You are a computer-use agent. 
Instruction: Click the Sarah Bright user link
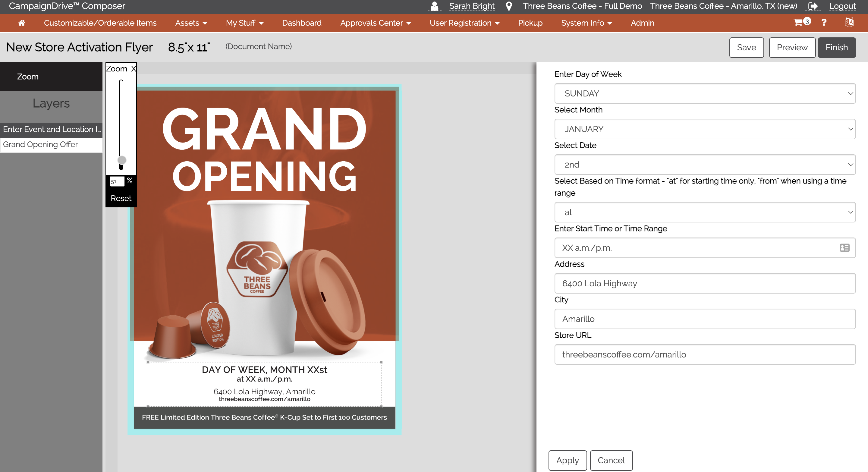[471, 6]
